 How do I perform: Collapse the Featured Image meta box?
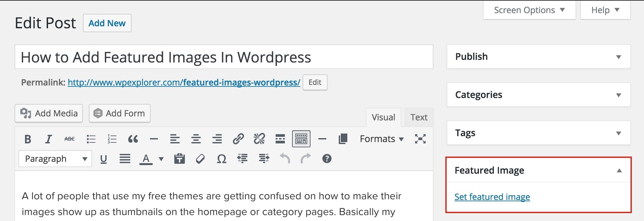(619, 170)
